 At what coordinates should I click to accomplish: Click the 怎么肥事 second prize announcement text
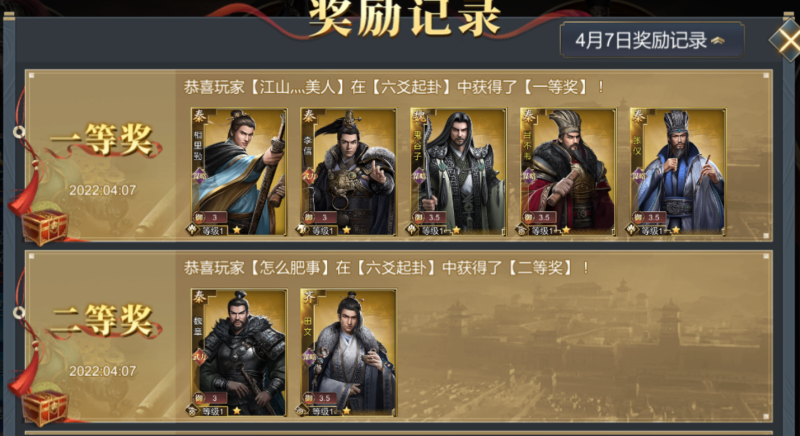tap(386, 268)
